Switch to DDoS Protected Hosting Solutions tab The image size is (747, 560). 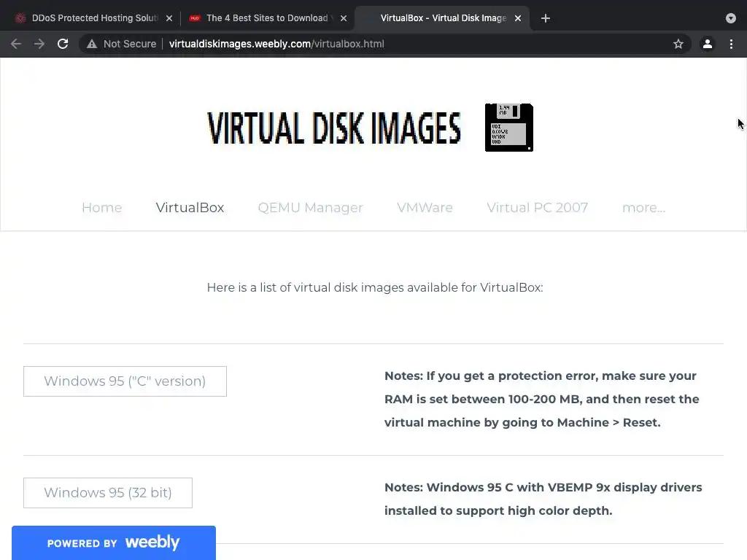click(93, 18)
